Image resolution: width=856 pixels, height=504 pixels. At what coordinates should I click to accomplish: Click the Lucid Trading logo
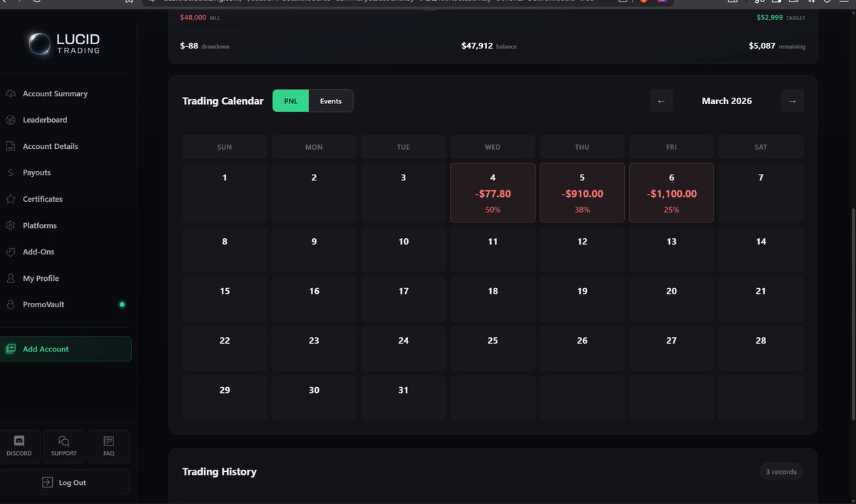(x=64, y=43)
